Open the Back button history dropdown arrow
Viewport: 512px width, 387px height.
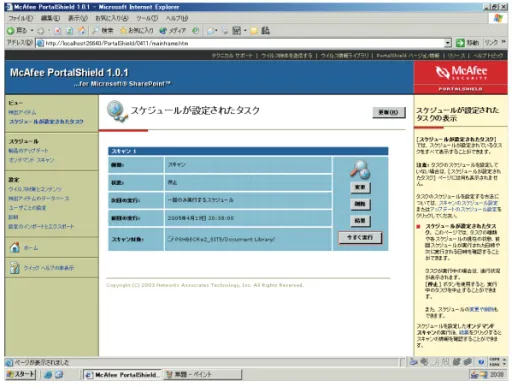[x=32, y=31]
